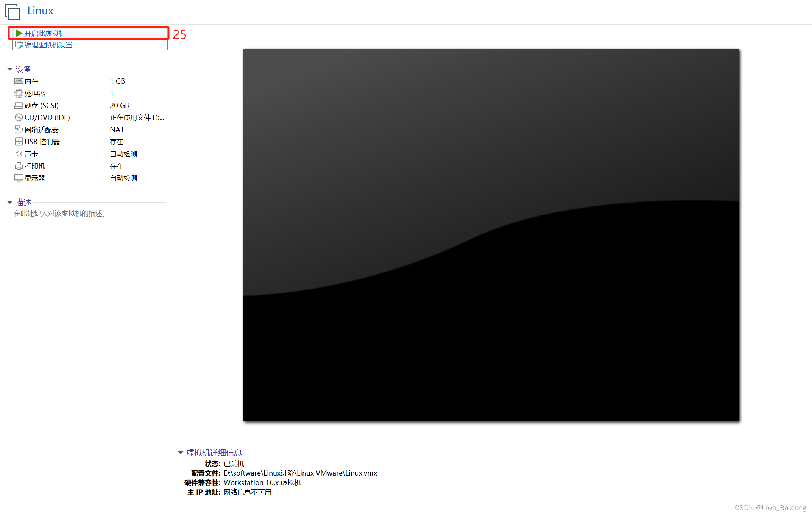This screenshot has height=515, width=812.
Task: Click the USB 控制器 icon
Action: click(x=19, y=141)
